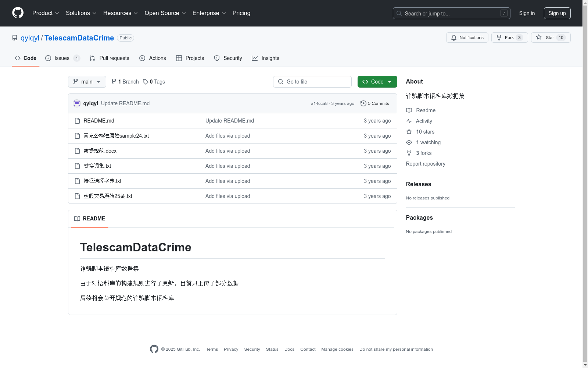Viewport: 588px width, 368px height.
Task: Click the Go to file search box
Action: pyautogui.click(x=312, y=82)
